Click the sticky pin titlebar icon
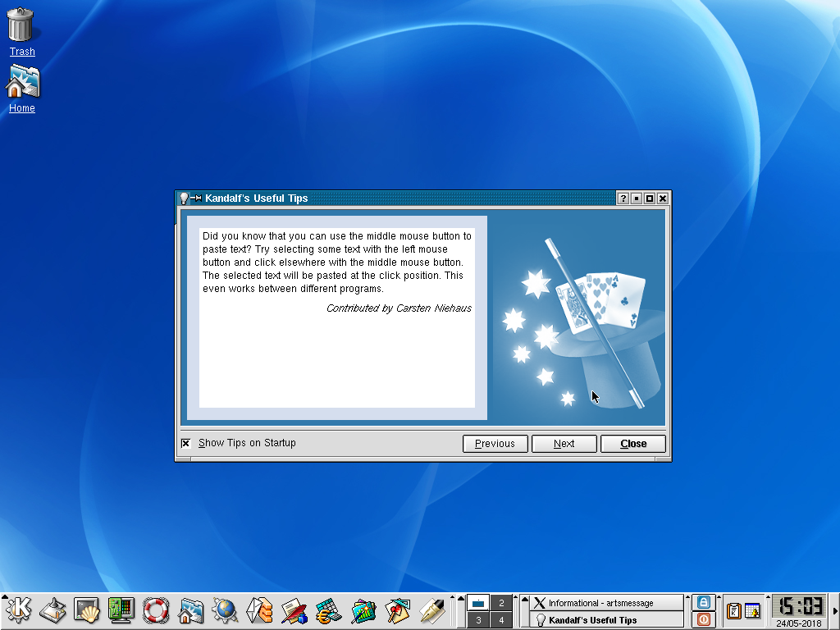Screen dimensions: 840x630 [196, 199]
